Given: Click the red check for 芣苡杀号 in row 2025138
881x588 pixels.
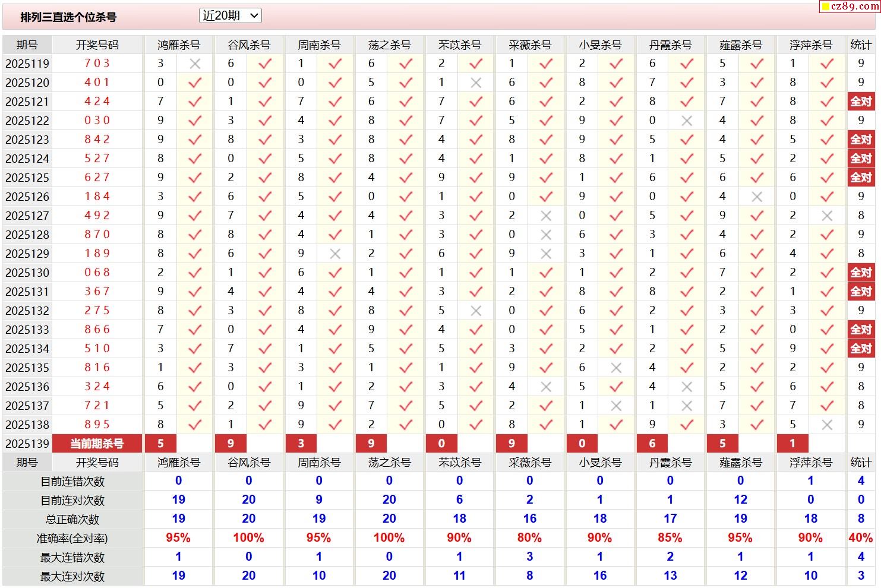Looking at the screenshot, I should pos(476,425).
